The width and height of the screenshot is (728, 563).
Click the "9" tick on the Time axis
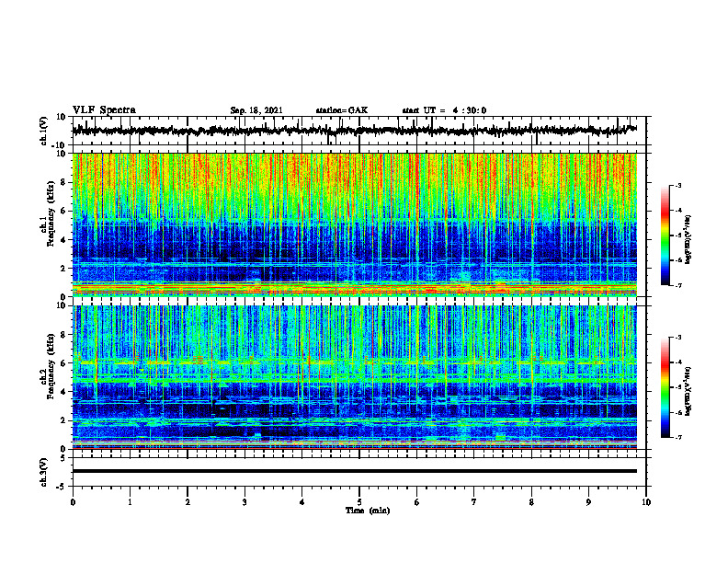(588, 502)
